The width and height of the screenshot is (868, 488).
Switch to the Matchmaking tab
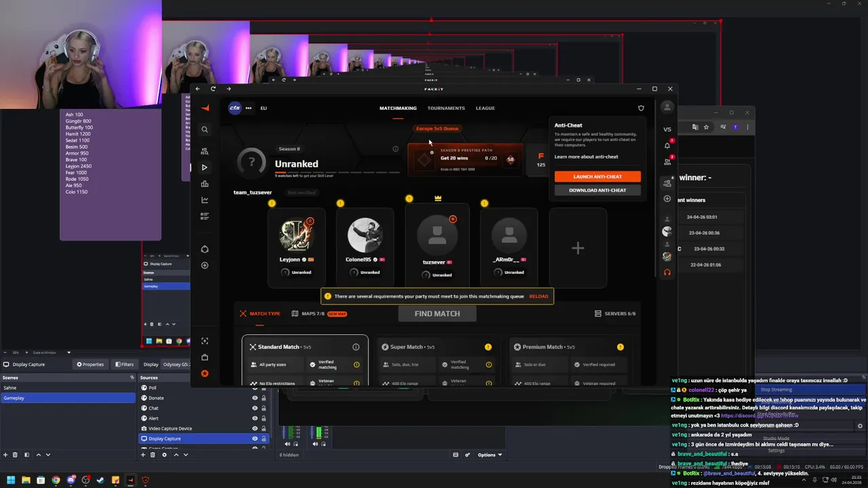point(398,108)
